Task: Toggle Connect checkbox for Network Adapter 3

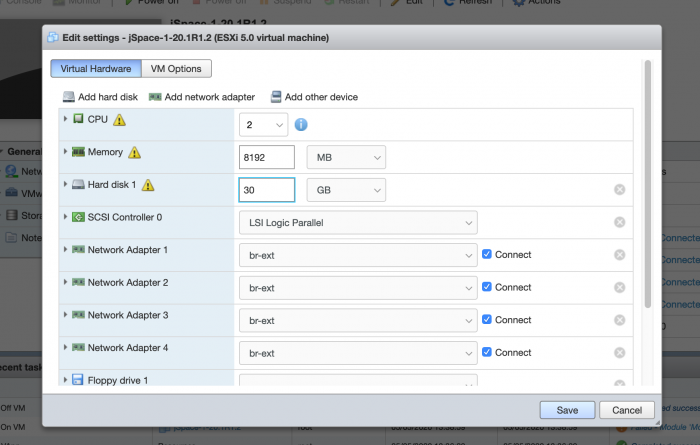Action: pyautogui.click(x=487, y=320)
